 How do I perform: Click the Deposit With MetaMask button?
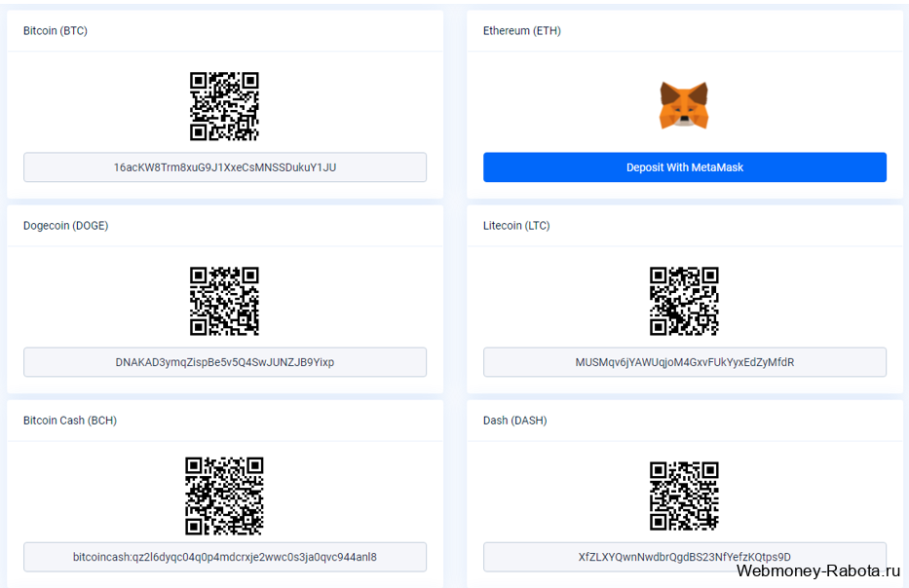(685, 167)
